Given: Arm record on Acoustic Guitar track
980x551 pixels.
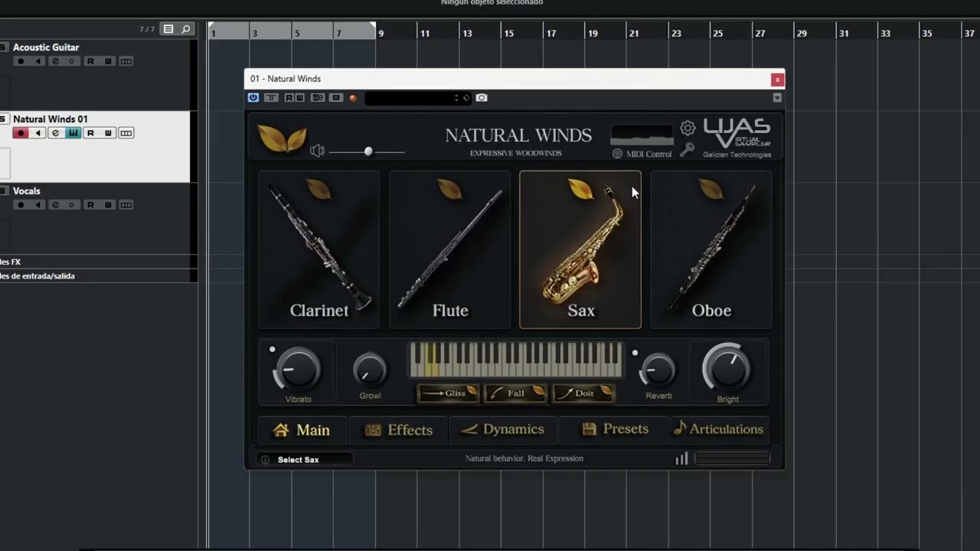Looking at the screenshot, I should pyautogui.click(x=21, y=61).
